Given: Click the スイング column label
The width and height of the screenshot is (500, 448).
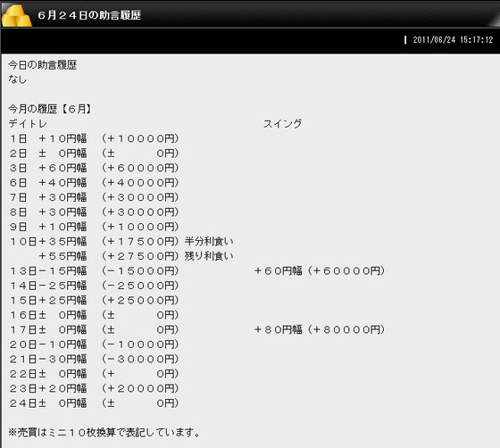Looking at the screenshot, I should point(282,124).
